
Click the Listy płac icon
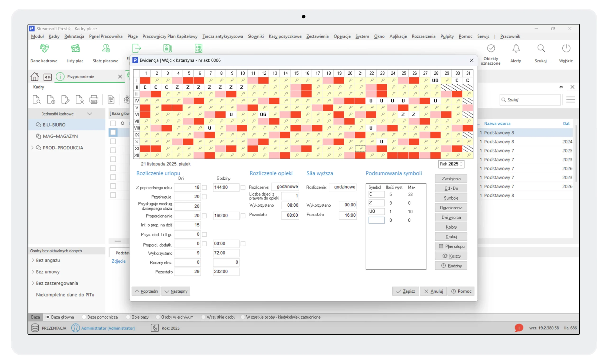(75, 49)
